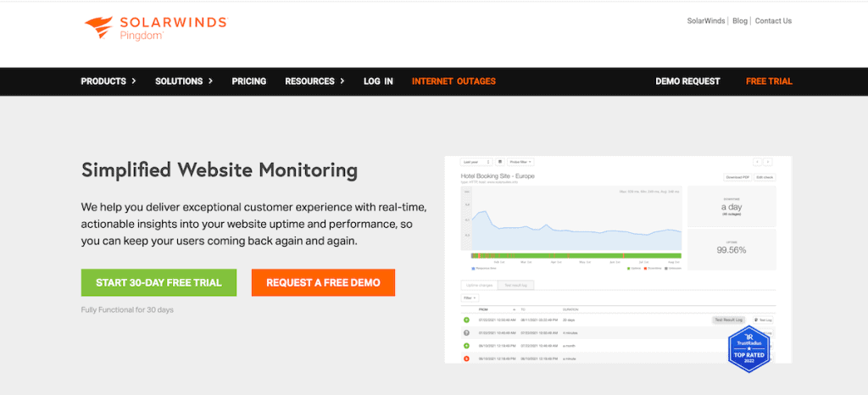Click the previous arrow in the dashboard preview

[757, 162]
